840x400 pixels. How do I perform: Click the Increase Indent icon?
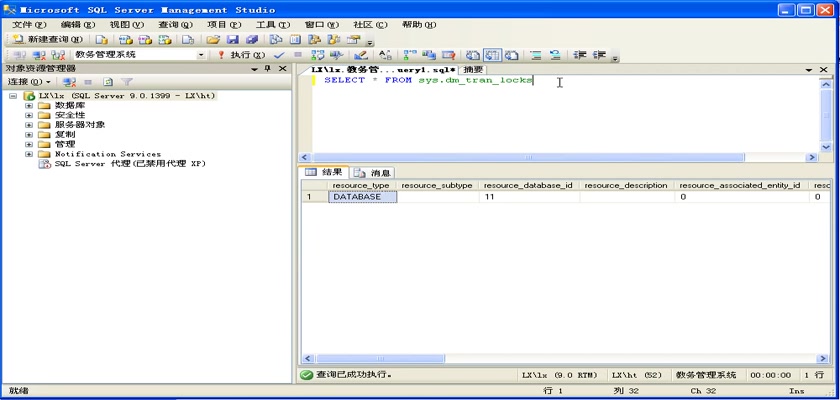pos(599,55)
